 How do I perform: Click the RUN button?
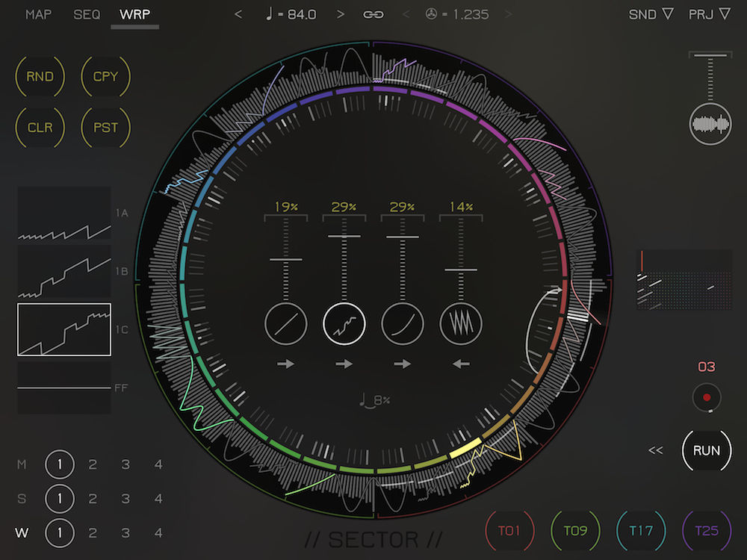pos(707,450)
